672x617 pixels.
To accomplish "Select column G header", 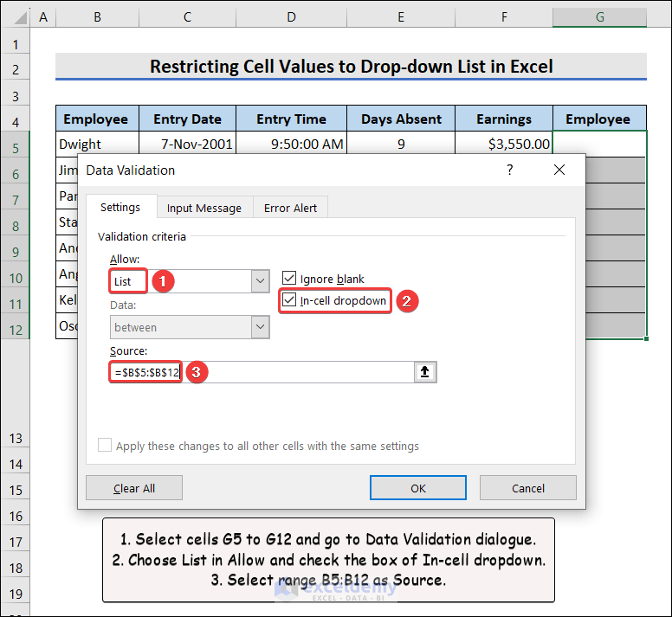I will (x=599, y=17).
